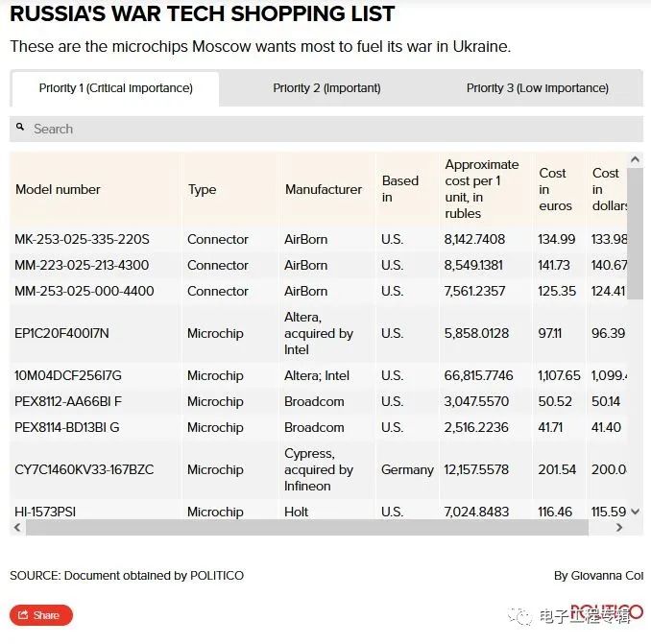Click the horizontal scroll-left arrow

click(x=17, y=528)
